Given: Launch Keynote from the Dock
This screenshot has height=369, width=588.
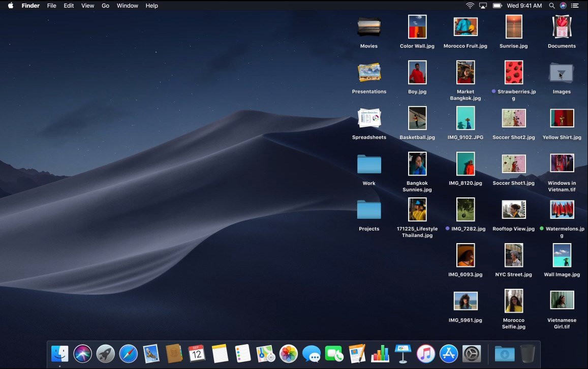Looking at the screenshot, I should [x=403, y=354].
